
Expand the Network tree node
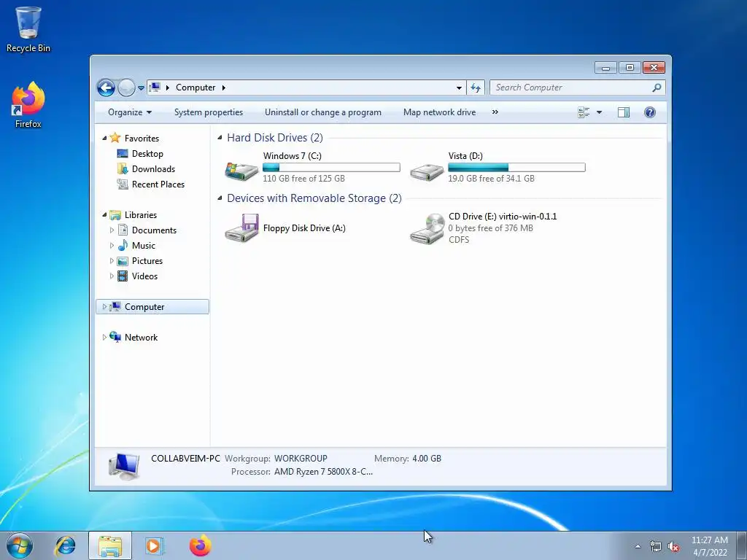click(x=104, y=337)
